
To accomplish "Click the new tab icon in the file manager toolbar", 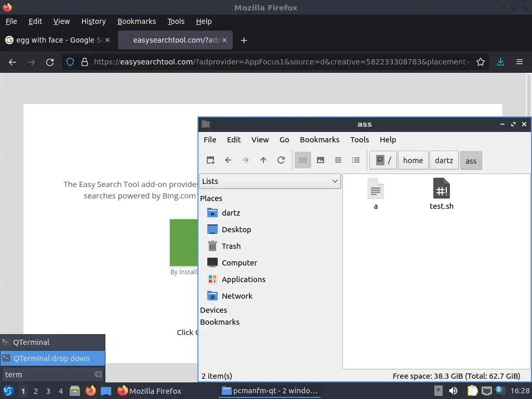I will [210, 160].
